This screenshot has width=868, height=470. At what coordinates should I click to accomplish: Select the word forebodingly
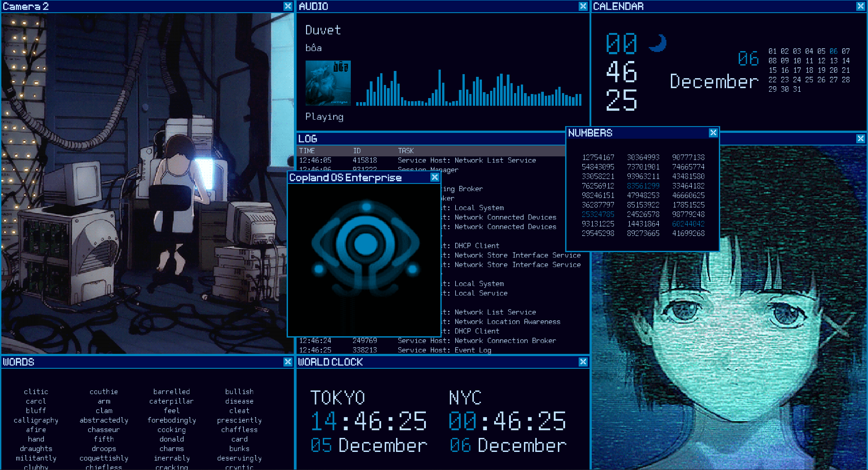tap(171, 420)
